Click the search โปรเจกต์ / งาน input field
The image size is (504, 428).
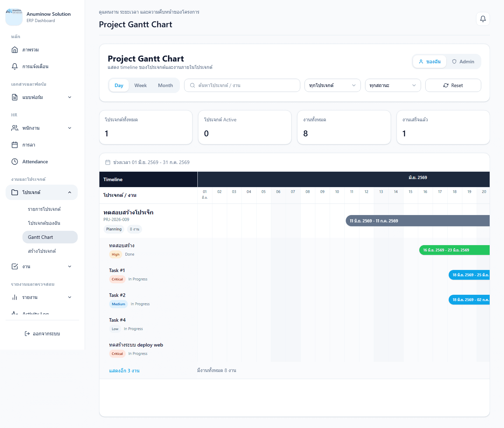(x=242, y=85)
